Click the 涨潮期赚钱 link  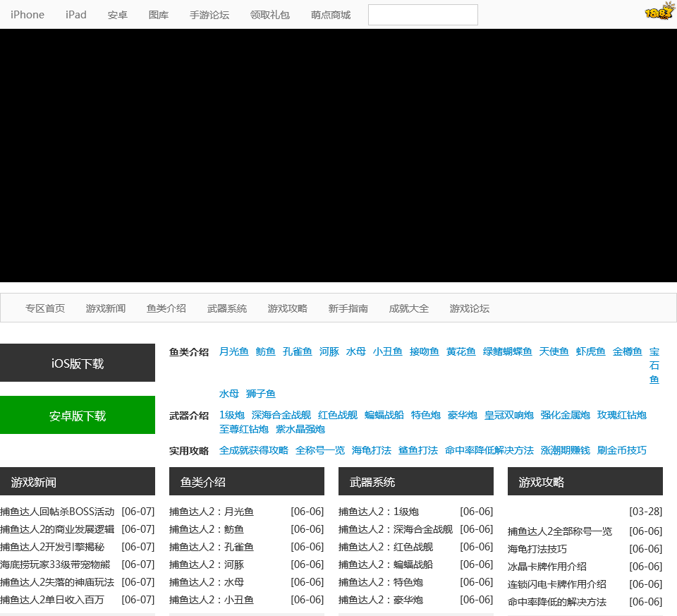tap(566, 451)
